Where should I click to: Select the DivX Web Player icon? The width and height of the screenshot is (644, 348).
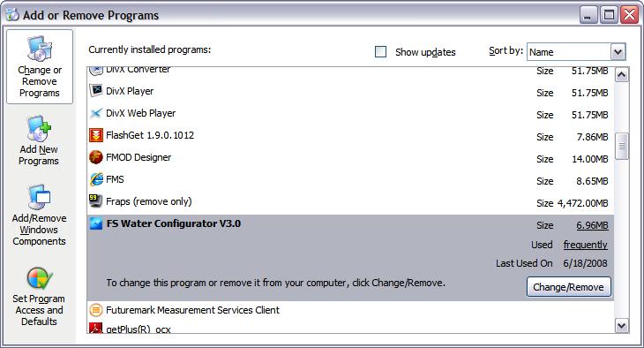(96, 113)
